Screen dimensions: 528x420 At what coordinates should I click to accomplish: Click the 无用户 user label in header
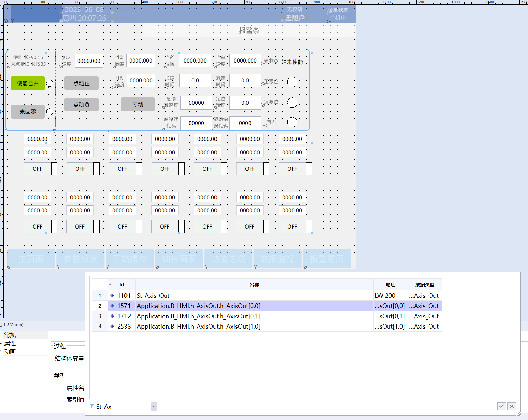pyautogui.click(x=295, y=18)
